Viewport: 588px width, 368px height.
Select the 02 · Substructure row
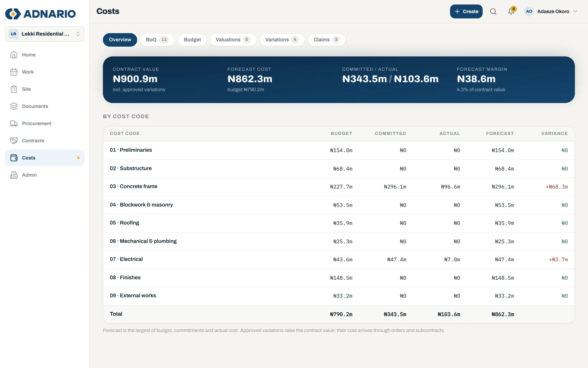pos(339,169)
